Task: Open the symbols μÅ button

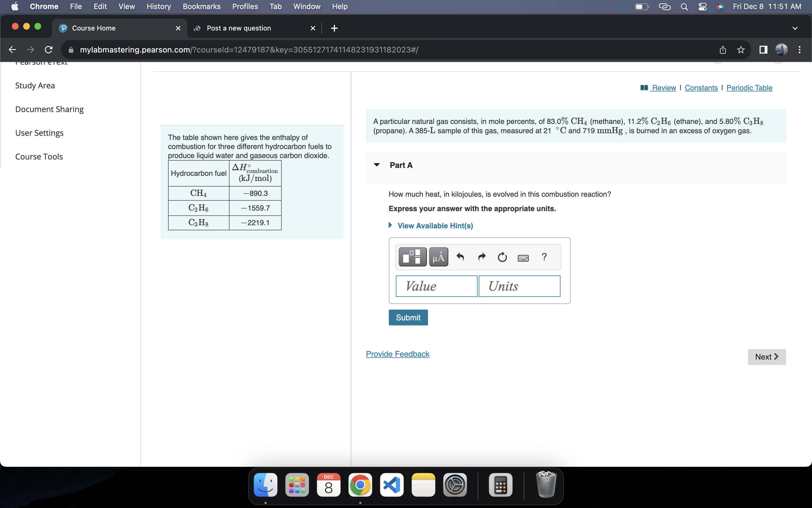Action: coord(438,257)
